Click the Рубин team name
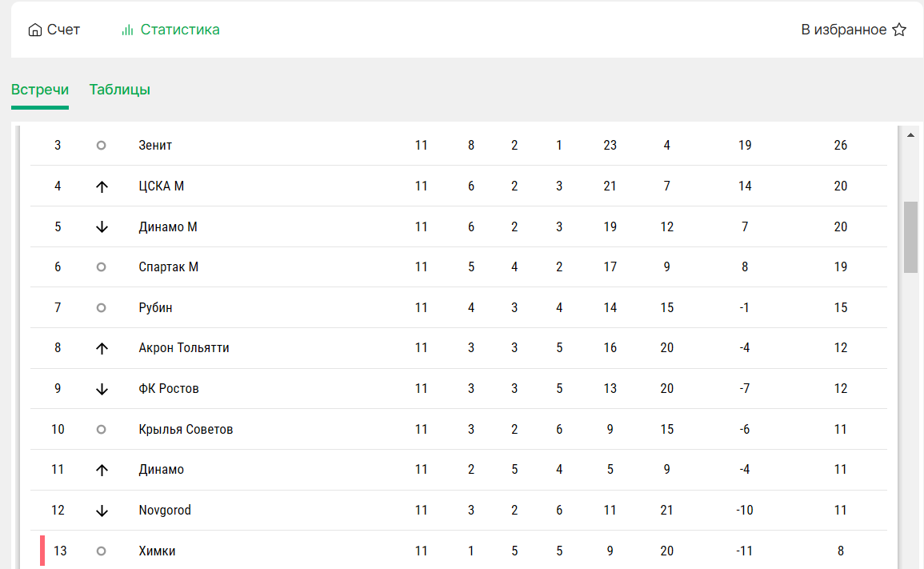The height and width of the screenshot is (569, 924). [155, 308]
